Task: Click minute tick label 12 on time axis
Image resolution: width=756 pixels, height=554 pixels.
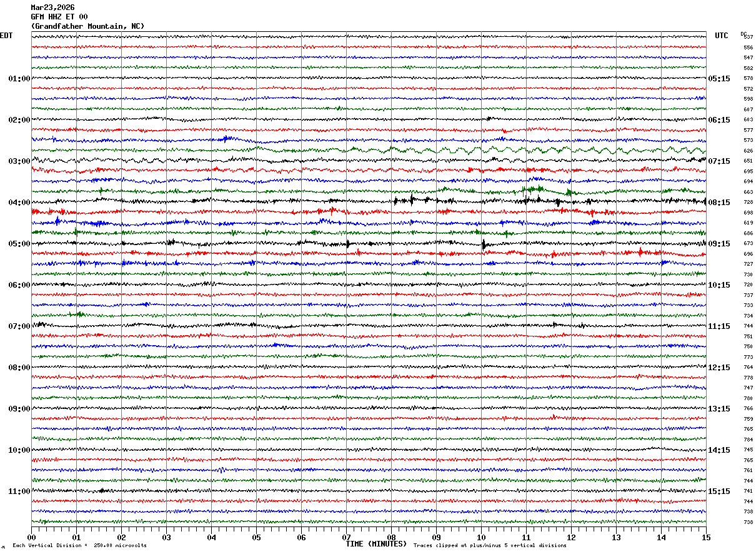Action: coord(571,537)
